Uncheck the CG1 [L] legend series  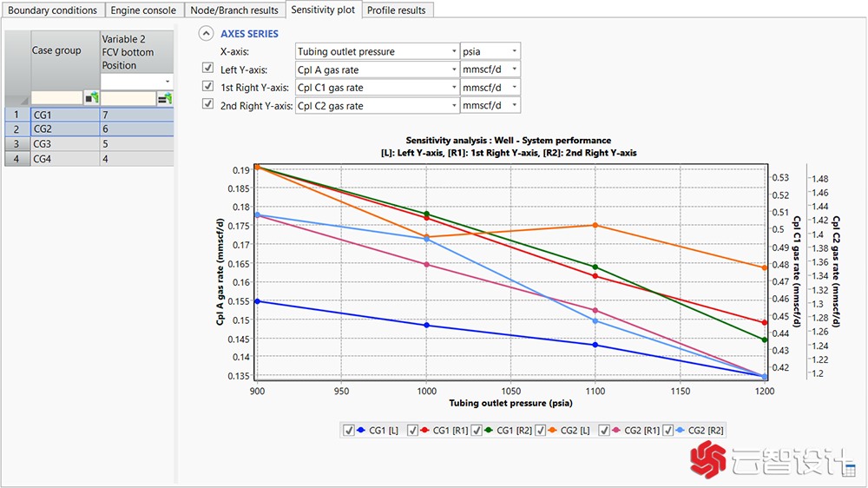(348, 431)
